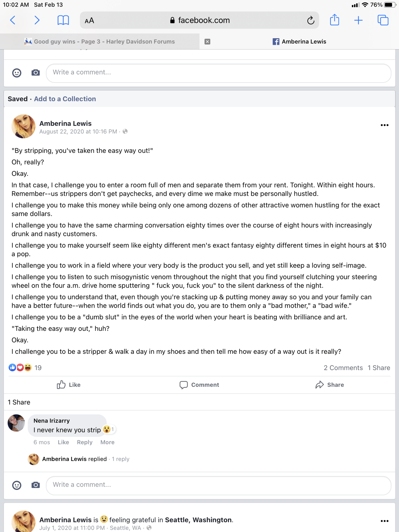Tap the Safari back arrow

13,20
